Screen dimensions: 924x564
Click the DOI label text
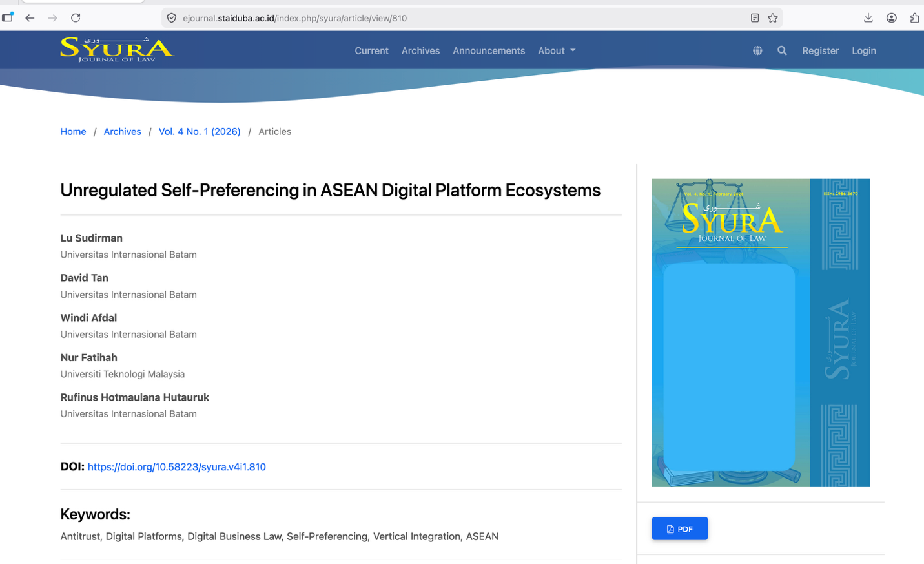[x=72, y=466]
